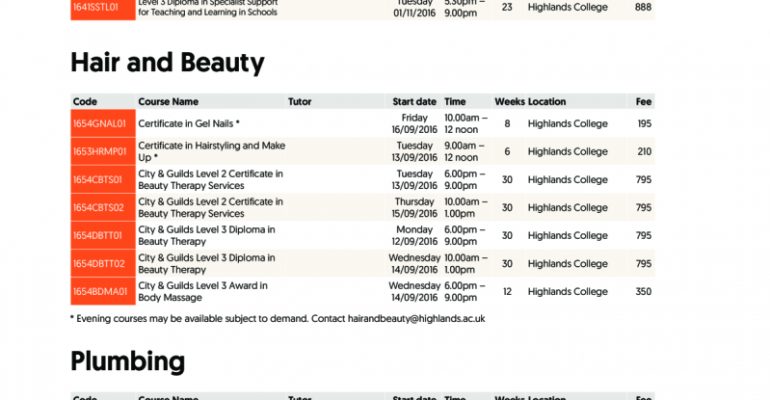
Task: Click fee value 888
Action: [643, 7]
